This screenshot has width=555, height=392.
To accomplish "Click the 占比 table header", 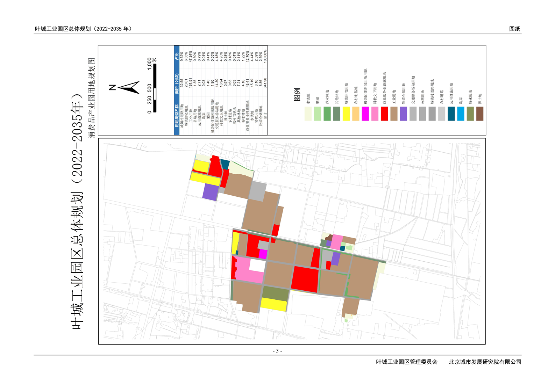I will click(177, 56).
